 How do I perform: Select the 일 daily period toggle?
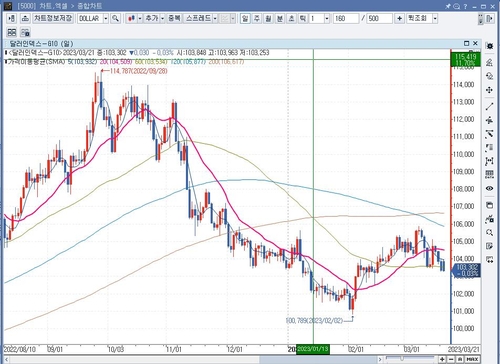(x=245, y=18)
